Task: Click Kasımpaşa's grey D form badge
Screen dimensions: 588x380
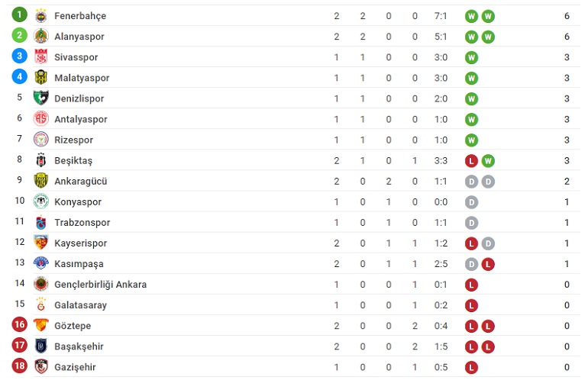Action: [471, 264]
